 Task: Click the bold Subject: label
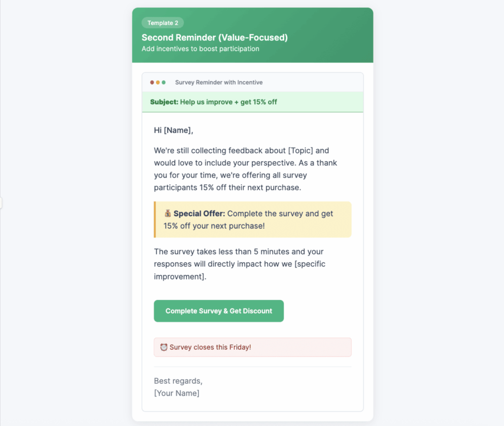164,102
